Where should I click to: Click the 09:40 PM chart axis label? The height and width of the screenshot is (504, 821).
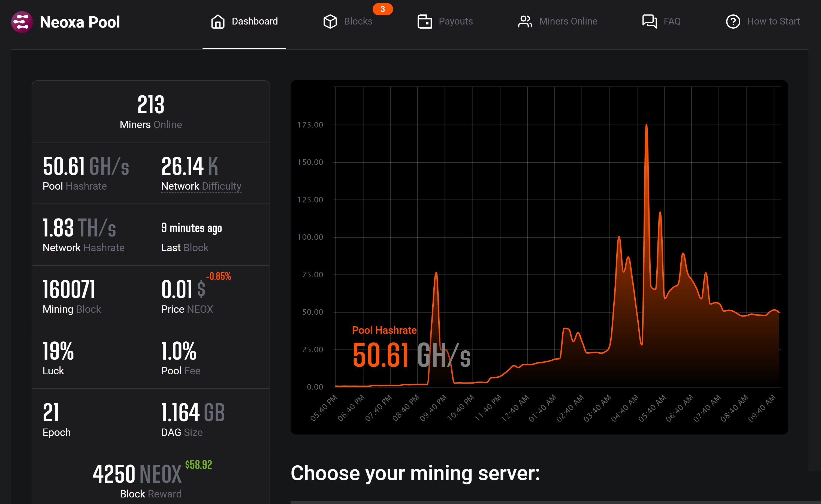tap(433, 408)
